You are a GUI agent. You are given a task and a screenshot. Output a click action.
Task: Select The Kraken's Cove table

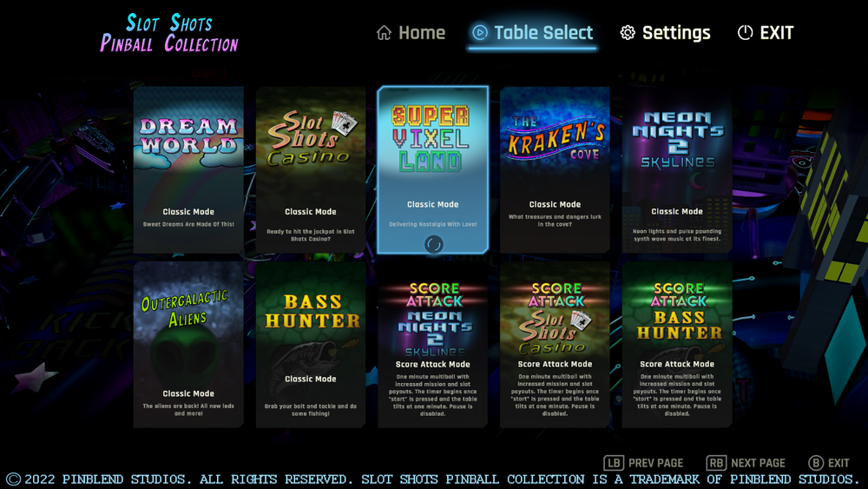click(x=555, y=169)
